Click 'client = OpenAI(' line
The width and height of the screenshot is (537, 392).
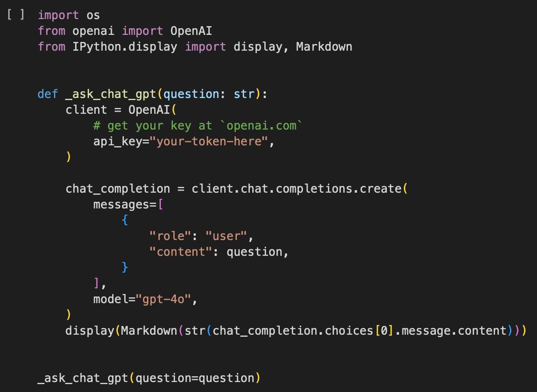click(x=121, y=110)
